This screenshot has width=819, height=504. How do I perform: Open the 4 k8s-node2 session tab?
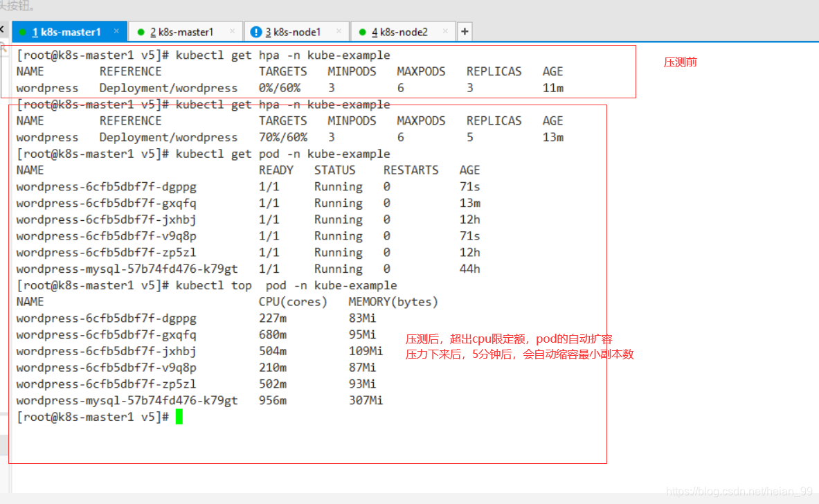[403, 32]
